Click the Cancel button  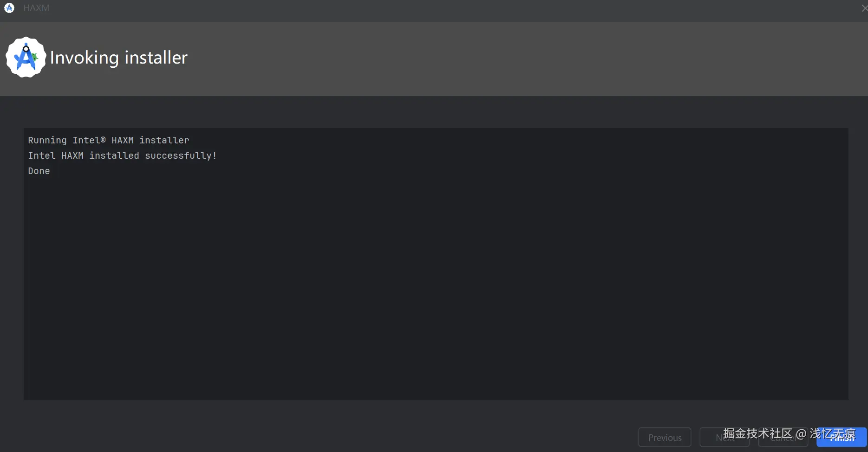tap(783, 437)
